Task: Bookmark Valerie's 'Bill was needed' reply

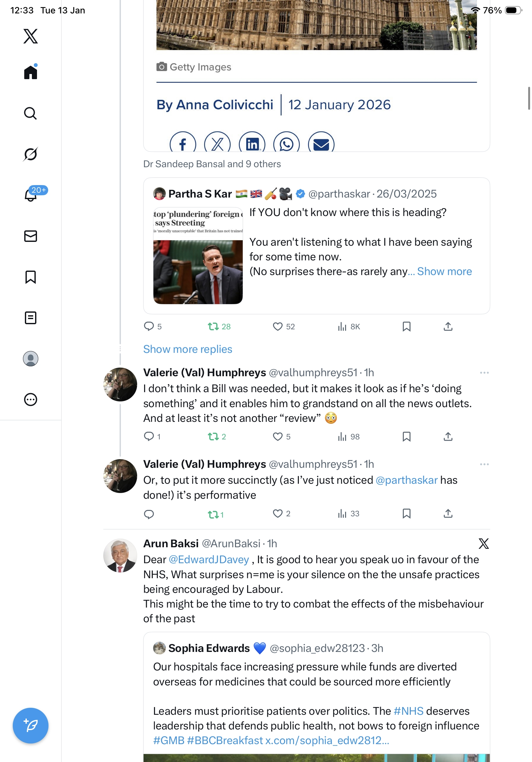Action: pos(406,437)
